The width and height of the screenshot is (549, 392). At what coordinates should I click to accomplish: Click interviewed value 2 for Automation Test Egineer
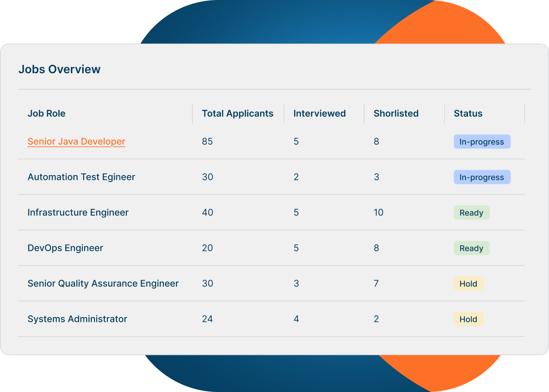pos(296,177)
